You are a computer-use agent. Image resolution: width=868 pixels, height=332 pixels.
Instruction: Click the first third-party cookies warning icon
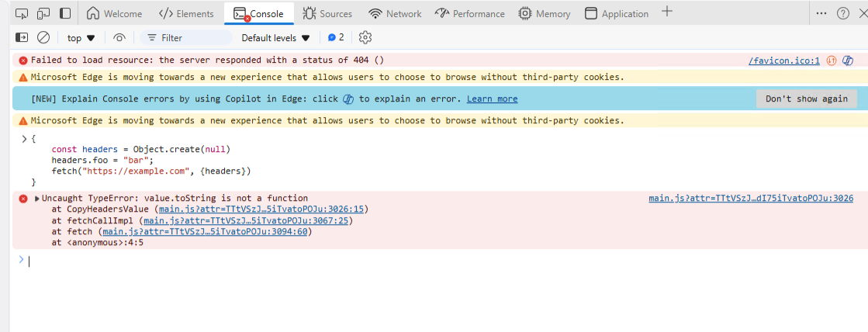coord(23,77)
